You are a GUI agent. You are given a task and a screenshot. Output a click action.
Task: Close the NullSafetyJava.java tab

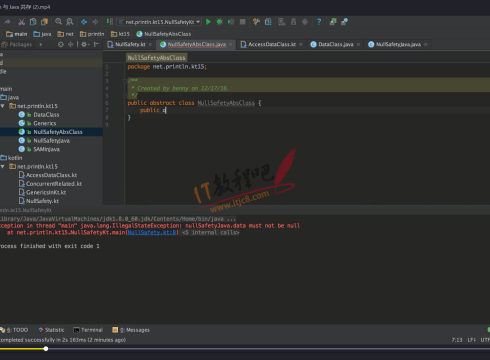(x=426, y=44)
